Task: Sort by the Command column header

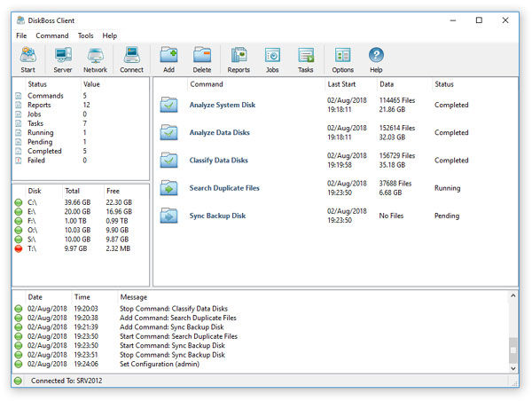Action: [x=255, y=84]
